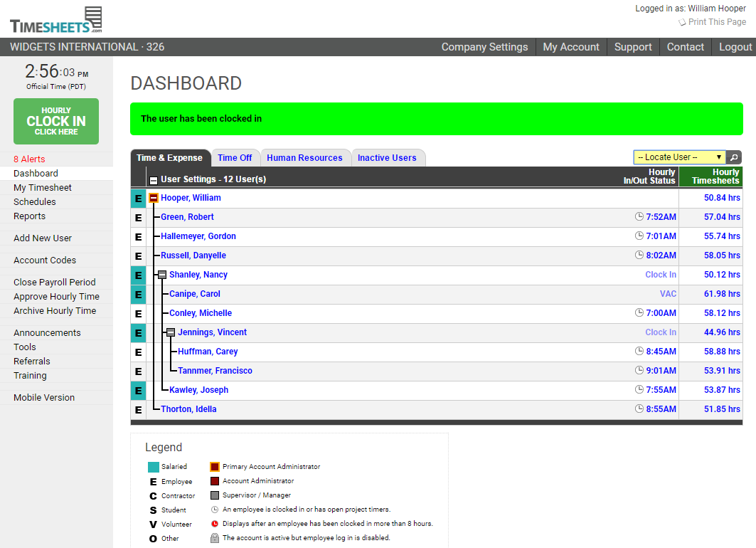Open the Locate User dropdown
The width and height of the screenshot is (756, 548).
679,157
